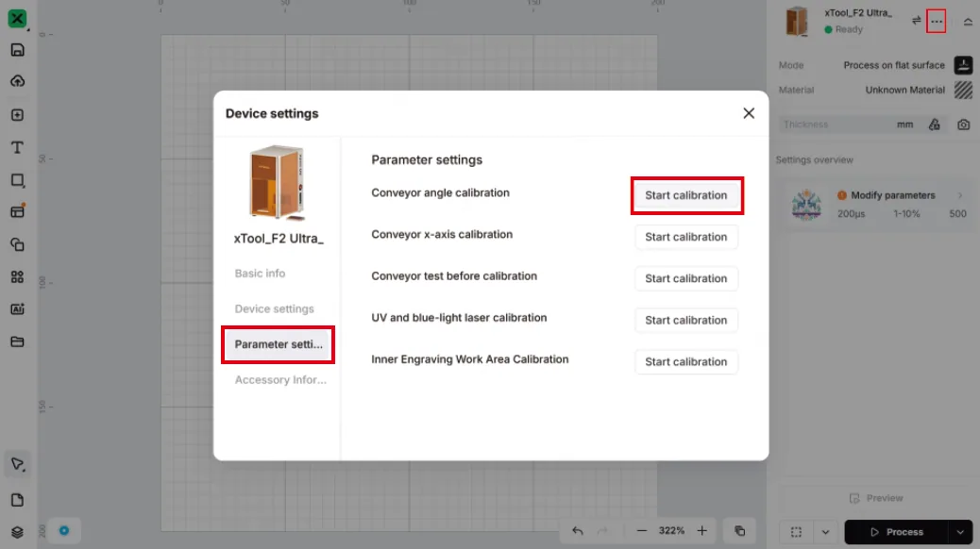
Task: Click the xTool F2 Ultra image in dialog
Action: (277, 182)
